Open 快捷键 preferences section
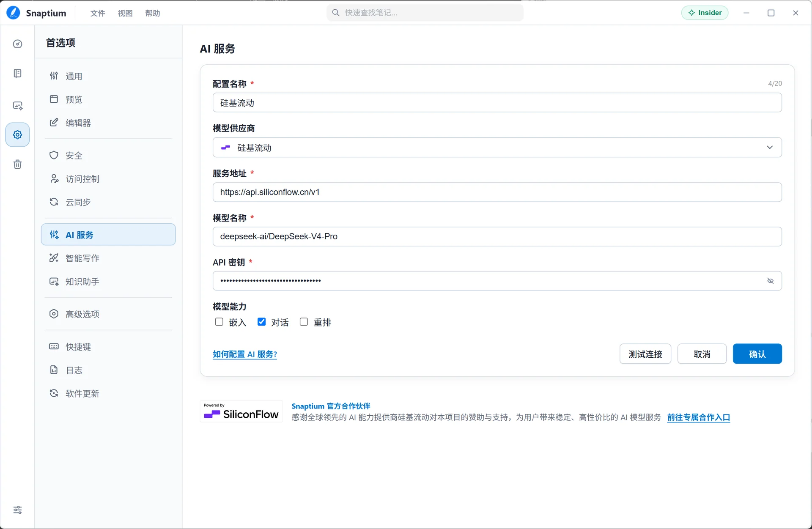 pyautogui.click(x=108, y=346)
